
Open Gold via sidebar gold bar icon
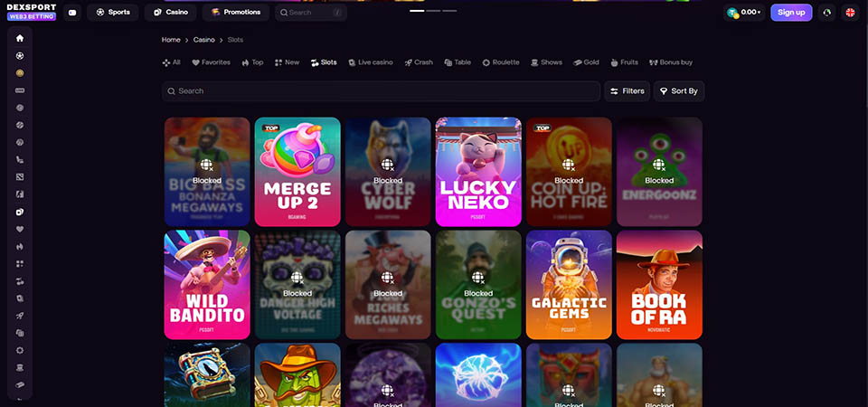click(x=20, y=385)
